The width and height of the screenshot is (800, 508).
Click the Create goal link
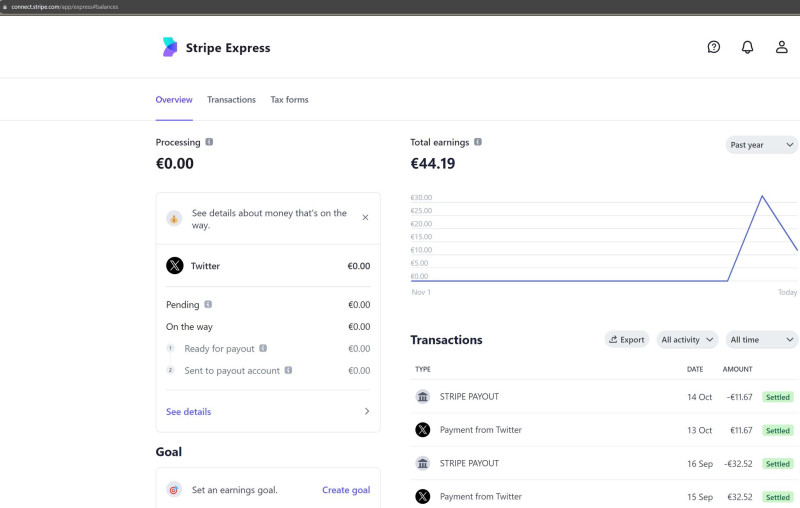pos(346,490)
